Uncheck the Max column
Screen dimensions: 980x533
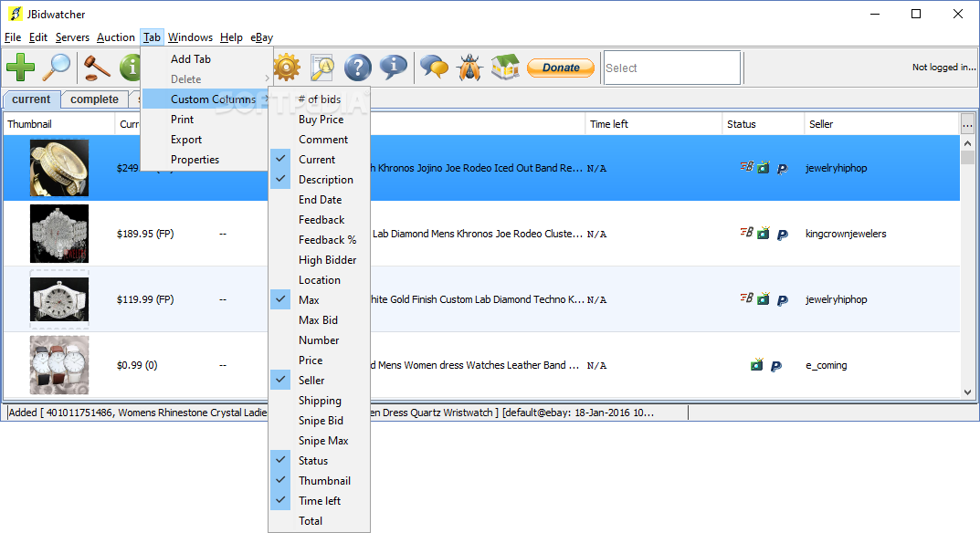pyautogui.click(x=320, y=300)
